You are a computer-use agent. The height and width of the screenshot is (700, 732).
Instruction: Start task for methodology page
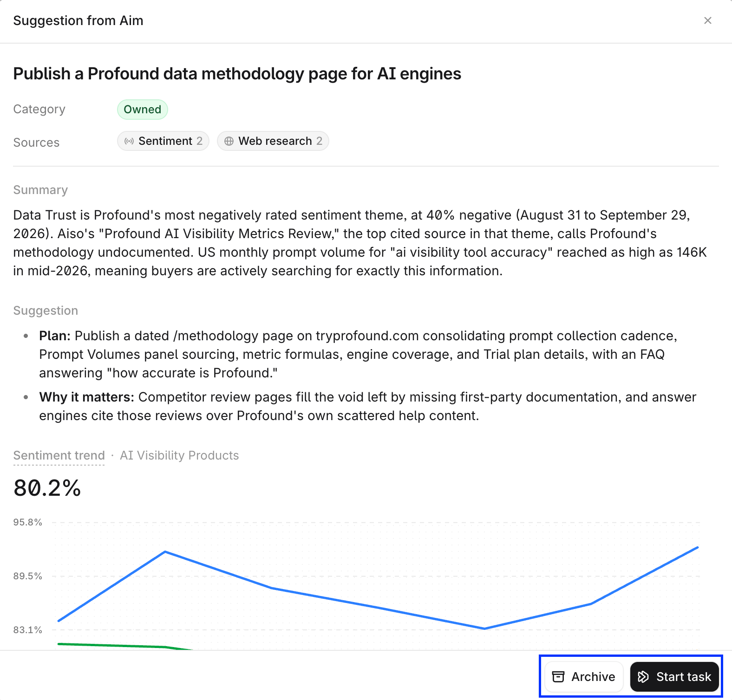(x=674, y=677)
